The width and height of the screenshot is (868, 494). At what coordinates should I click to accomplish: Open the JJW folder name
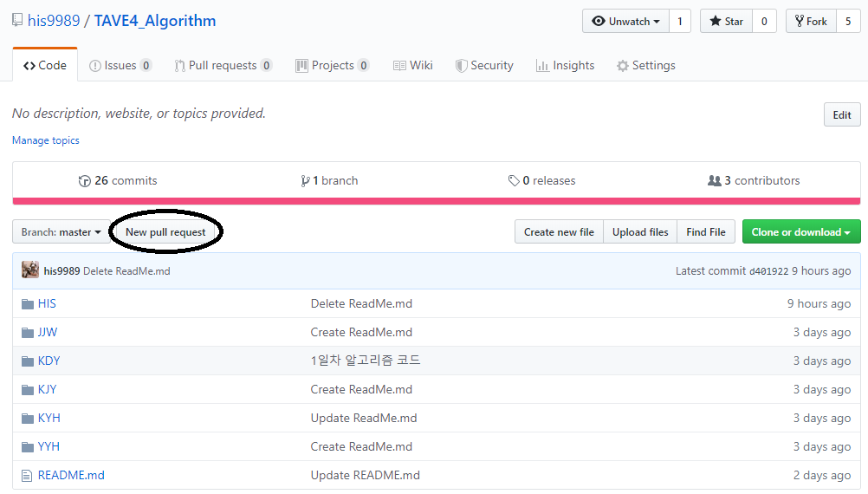coord(48,332)
